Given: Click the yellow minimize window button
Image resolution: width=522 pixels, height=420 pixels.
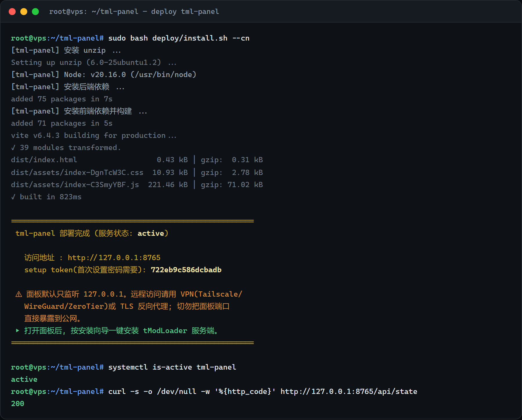Looking at the screenshot, I should coord(24,12).
